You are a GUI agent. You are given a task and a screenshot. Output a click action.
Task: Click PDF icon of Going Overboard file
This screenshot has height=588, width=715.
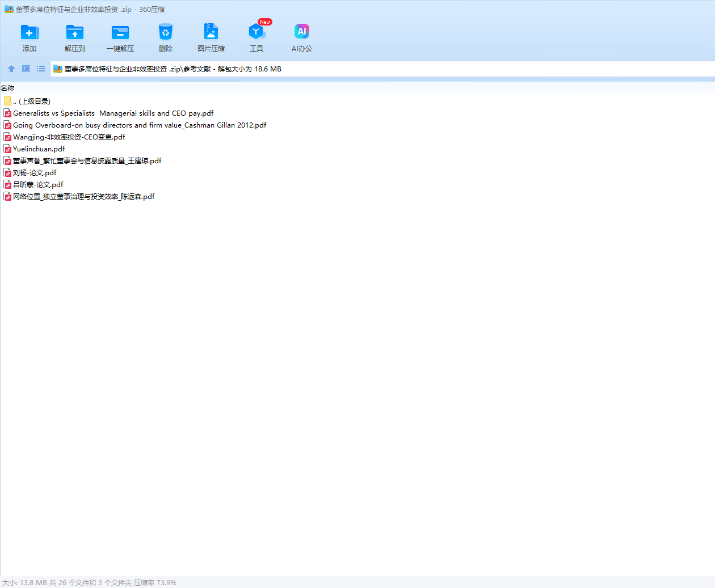pos(7,125)
